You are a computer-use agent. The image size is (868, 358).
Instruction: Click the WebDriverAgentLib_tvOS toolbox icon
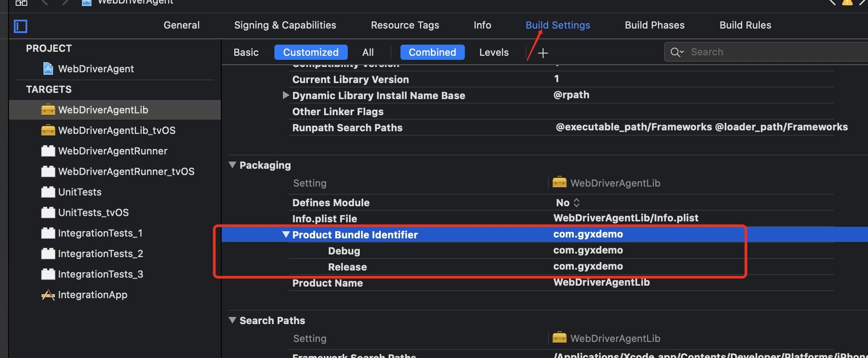[48, 130]
